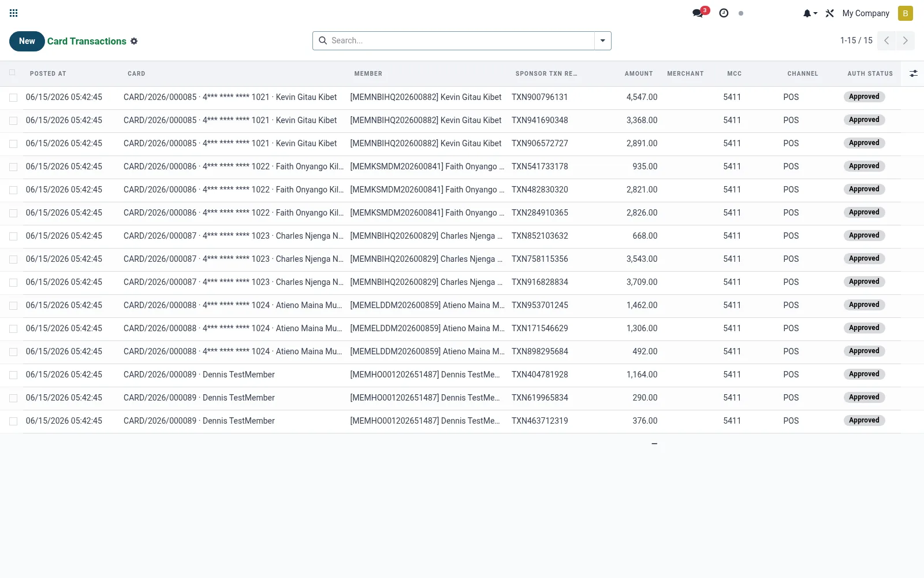Open the developer tools wrench icon
Viewport: 924px width, 578px height.
pyautogui.click(x=830, y=13)
